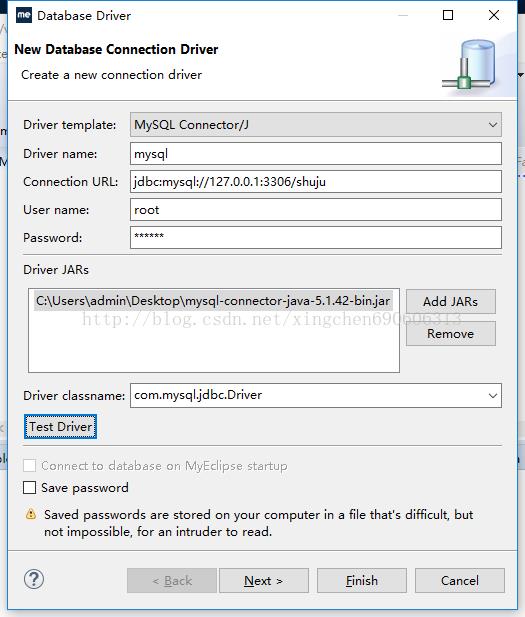This screenshot has height=617, width=525.
Task: Click Finish to create the driver
Action: click(362, 580)
